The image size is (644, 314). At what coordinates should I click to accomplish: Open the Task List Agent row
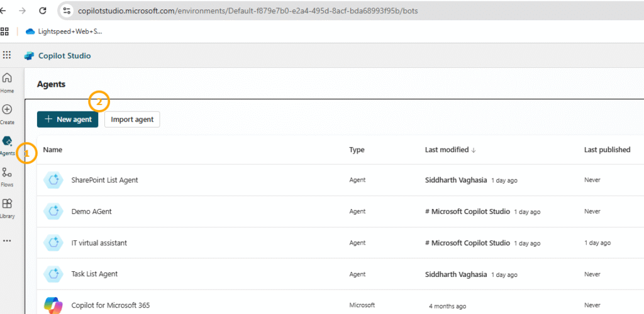pos(94,274)
